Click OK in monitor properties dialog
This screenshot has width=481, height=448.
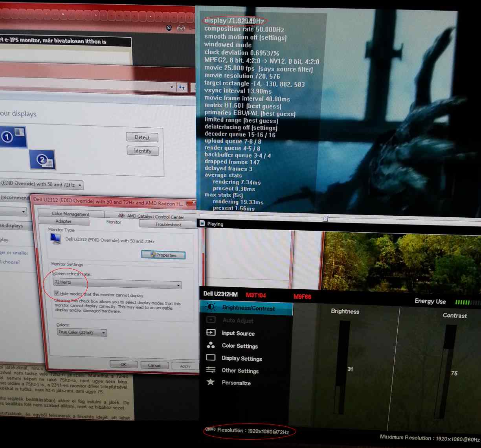point(123,364)
